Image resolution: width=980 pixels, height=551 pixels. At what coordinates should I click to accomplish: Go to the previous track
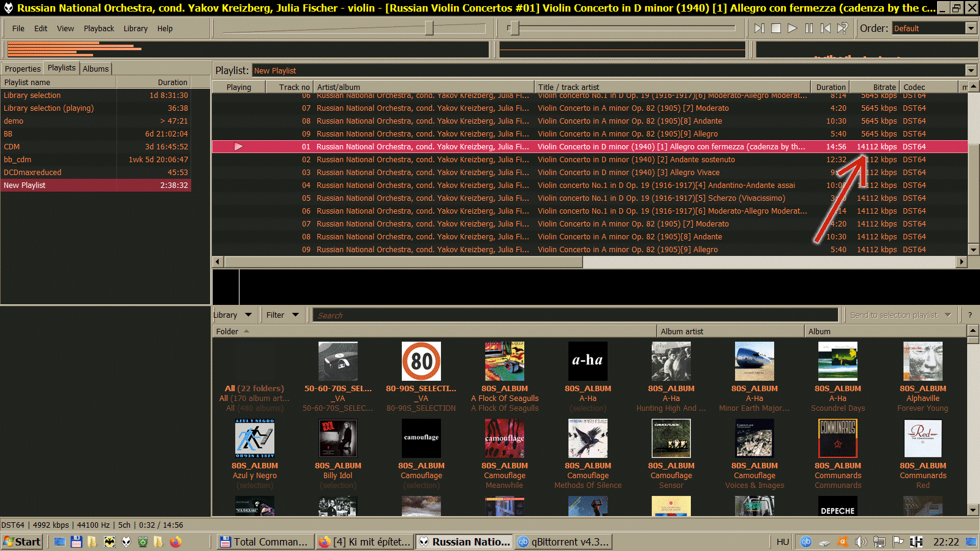[x=826, y=28]
